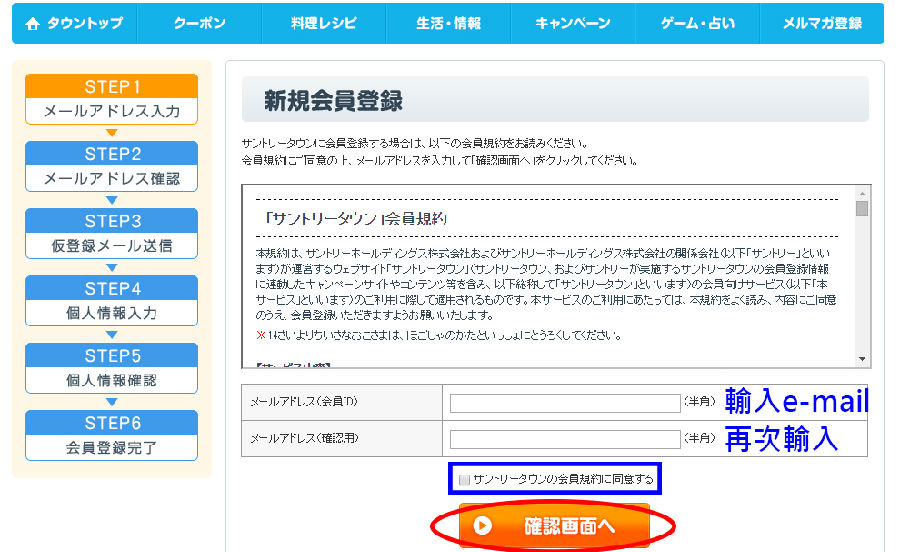Image resolution: width=900 pixels, height=552 pixels.
Task: Select 生活・情報 in the navigation bar
Action: tap(448, 24)
